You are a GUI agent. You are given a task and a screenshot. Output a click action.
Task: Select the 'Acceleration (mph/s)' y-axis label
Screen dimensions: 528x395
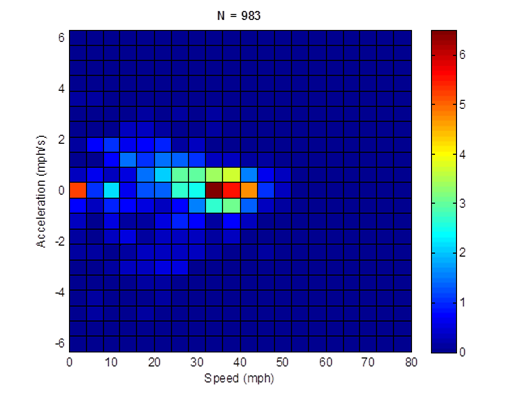(40, 191)
